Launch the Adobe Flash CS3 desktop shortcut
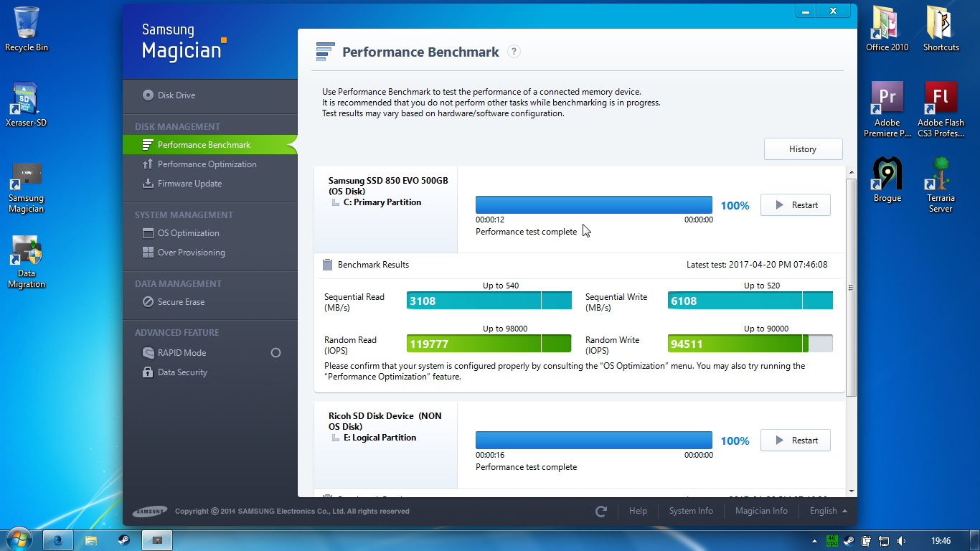Image resolution: width=980 pixels, height=551 pixels. point(941,110)
